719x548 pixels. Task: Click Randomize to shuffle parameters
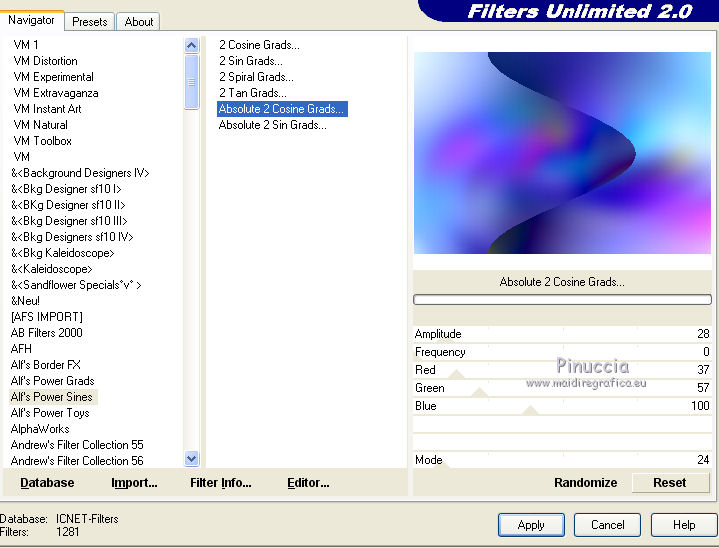click(x=585, y=483)
